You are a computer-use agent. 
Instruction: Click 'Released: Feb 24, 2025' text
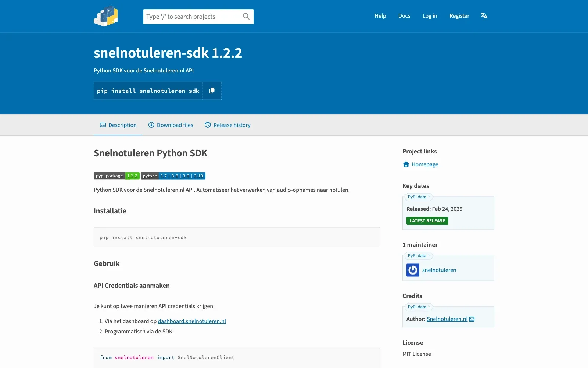click(434, 209)
